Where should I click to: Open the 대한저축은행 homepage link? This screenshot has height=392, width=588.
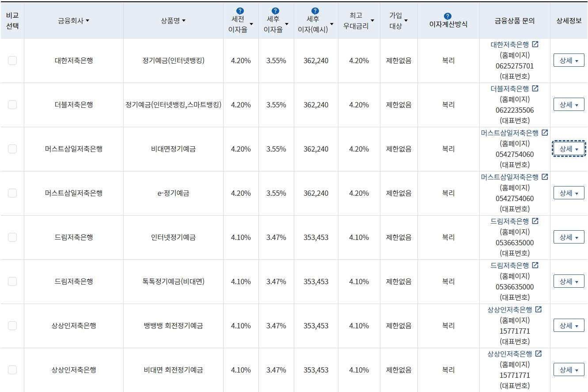[509, 45]
